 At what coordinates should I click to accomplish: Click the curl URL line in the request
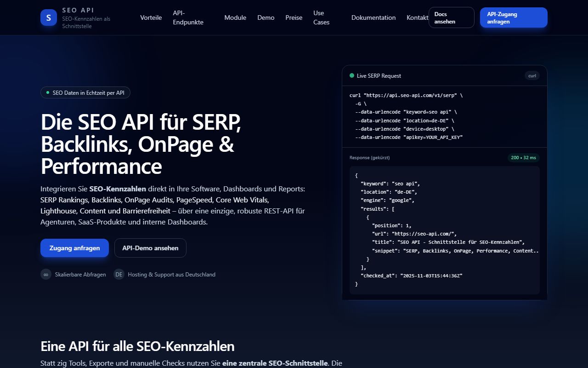click(x=406, y=95)
